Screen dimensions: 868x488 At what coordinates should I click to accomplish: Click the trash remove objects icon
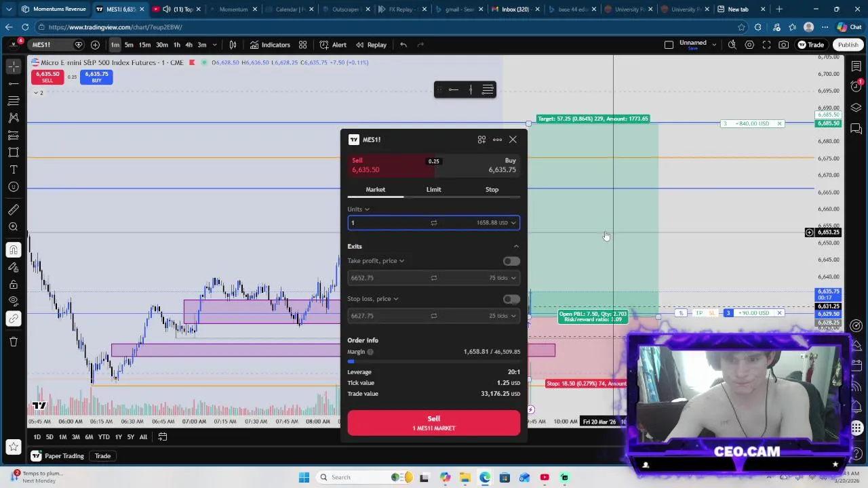click(14, 341)
